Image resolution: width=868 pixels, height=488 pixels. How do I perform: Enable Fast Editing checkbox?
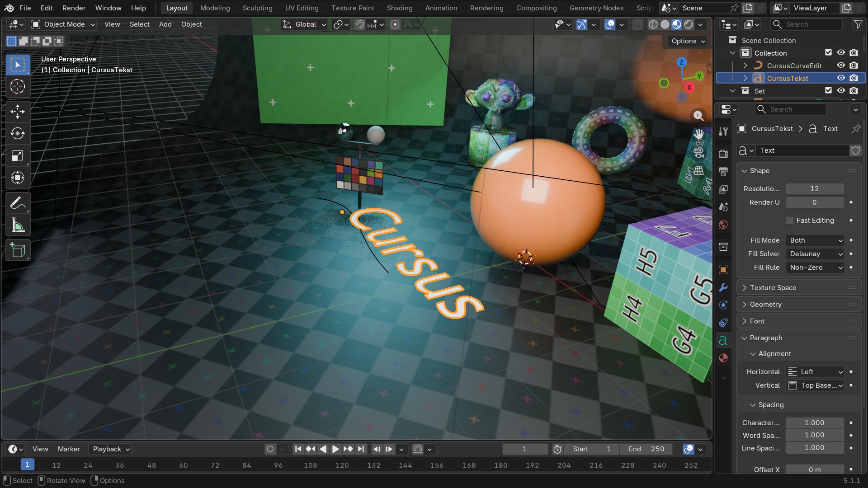(x=790, y=221)
